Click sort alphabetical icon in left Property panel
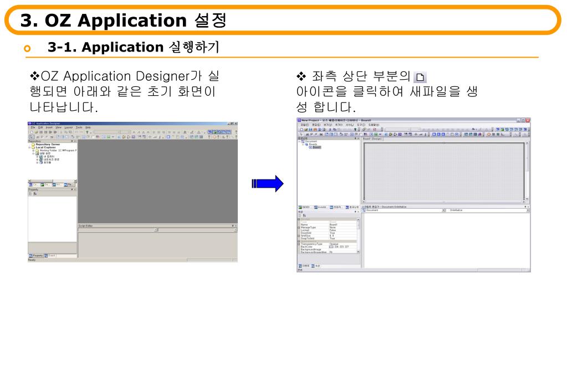 (35, 194)
